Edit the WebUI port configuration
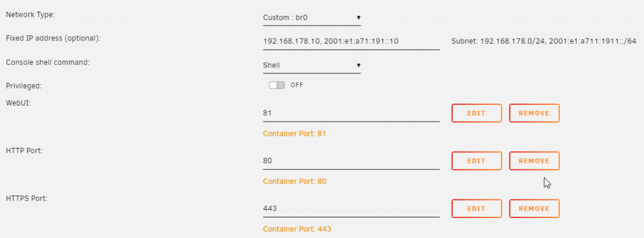644x238 pixels. pyautogui.click(x=477, y=113)
